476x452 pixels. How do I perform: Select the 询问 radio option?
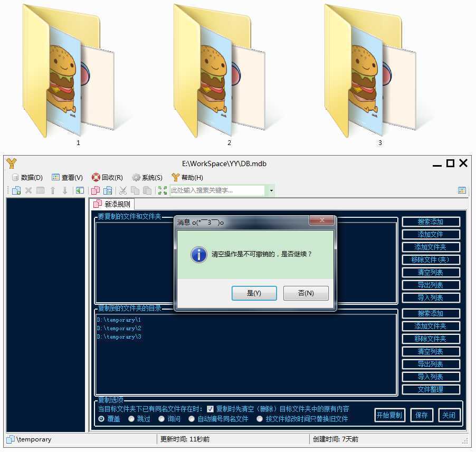coord(161,419)
